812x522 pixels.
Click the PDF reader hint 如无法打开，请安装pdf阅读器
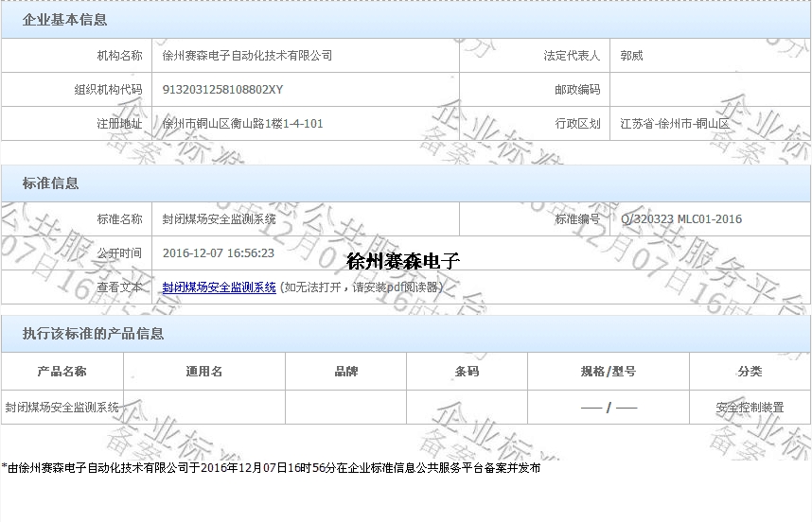[362, 287]
